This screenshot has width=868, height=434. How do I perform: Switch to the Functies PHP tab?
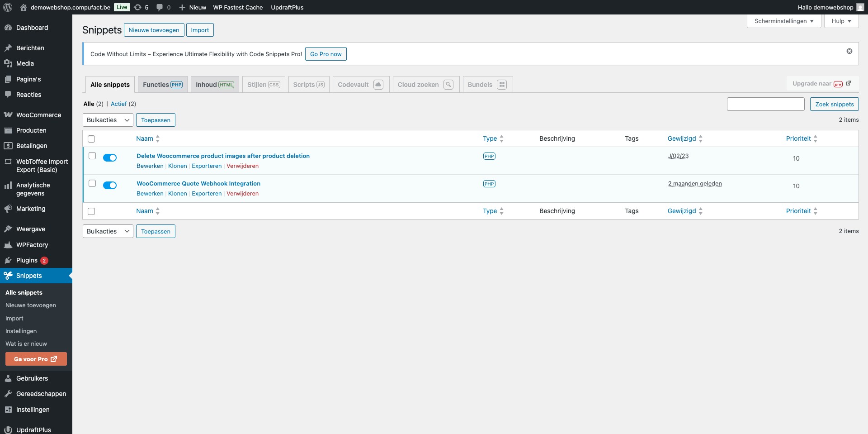coord(163,85)
